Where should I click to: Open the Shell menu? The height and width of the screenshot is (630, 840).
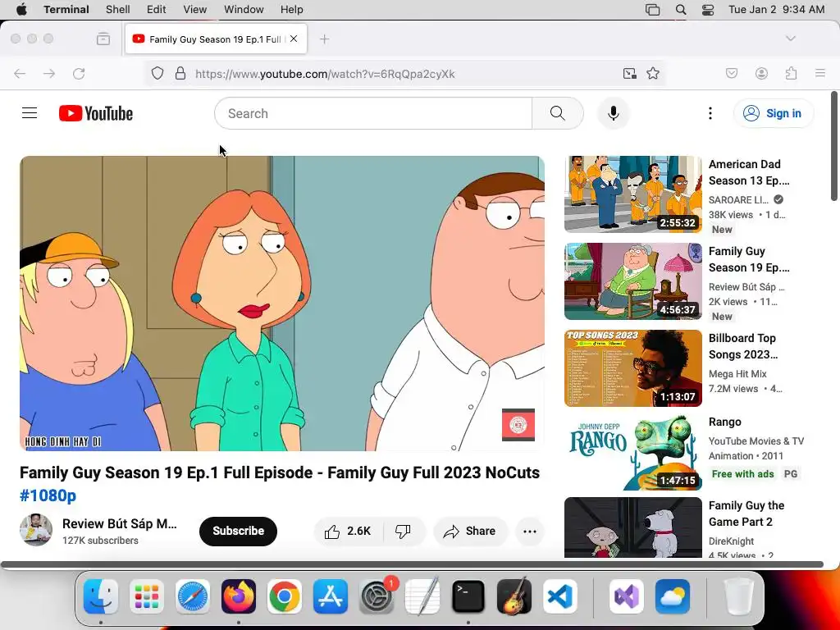click(x=118, y=9)
